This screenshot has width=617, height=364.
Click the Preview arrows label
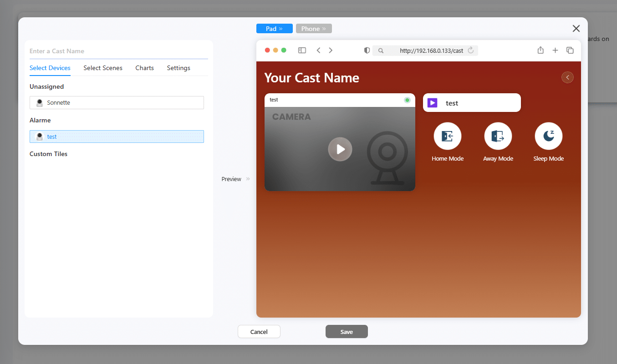click(x=236, y=179)
